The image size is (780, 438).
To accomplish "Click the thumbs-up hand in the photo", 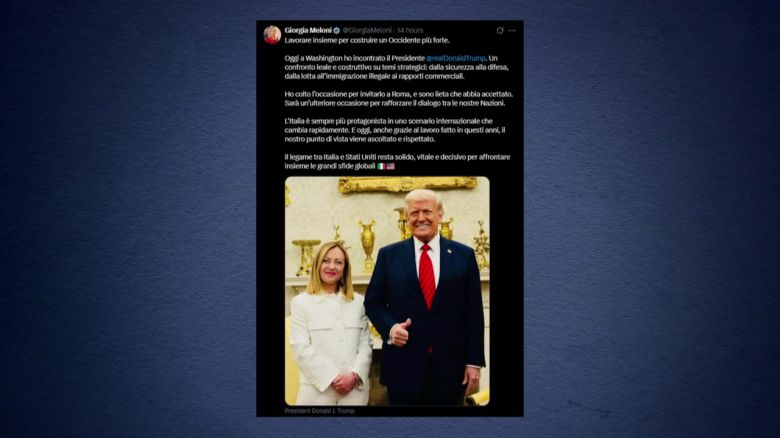I will [400, 333].
